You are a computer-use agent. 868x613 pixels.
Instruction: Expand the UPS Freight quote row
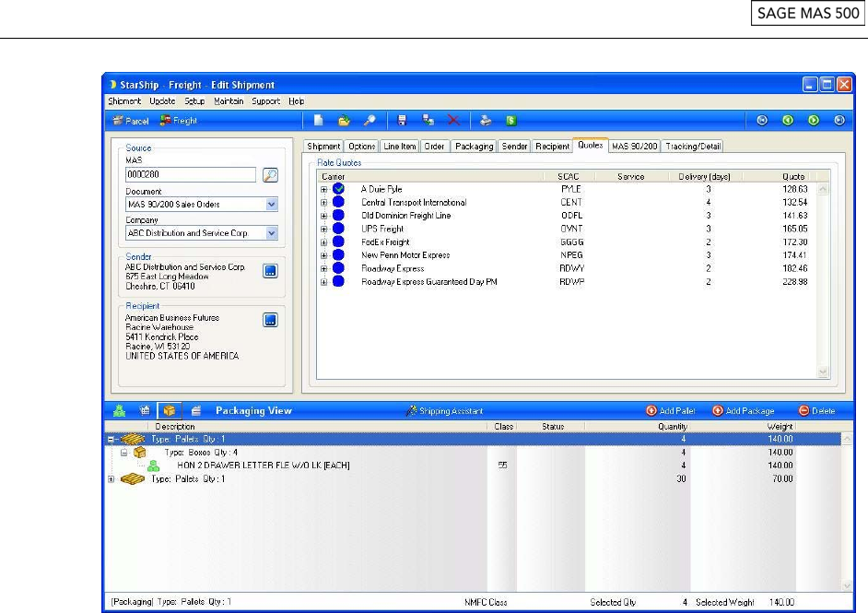pyautogui.click(x=323, y=229)
